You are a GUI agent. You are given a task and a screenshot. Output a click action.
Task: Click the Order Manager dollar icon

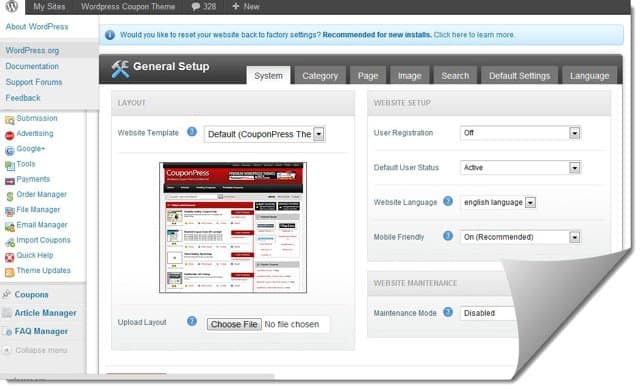(9, 196)
